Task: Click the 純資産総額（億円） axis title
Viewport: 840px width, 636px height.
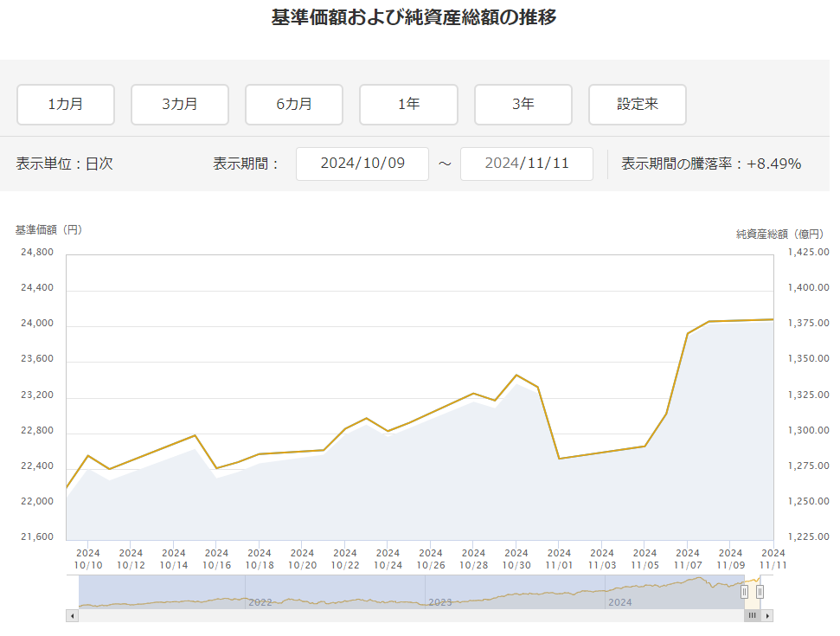Action: pyautogui.click(x=779, y=234)
